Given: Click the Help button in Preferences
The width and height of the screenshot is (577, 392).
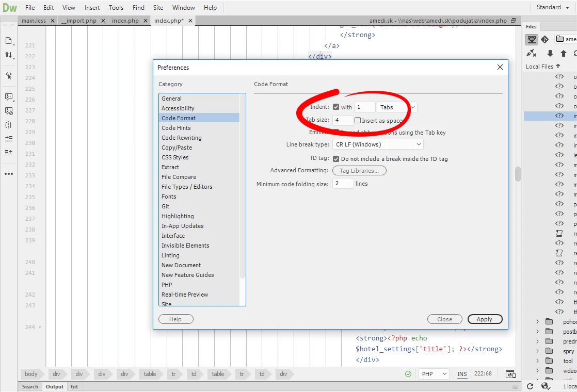Looking at the screenshot, I should 175,319.
